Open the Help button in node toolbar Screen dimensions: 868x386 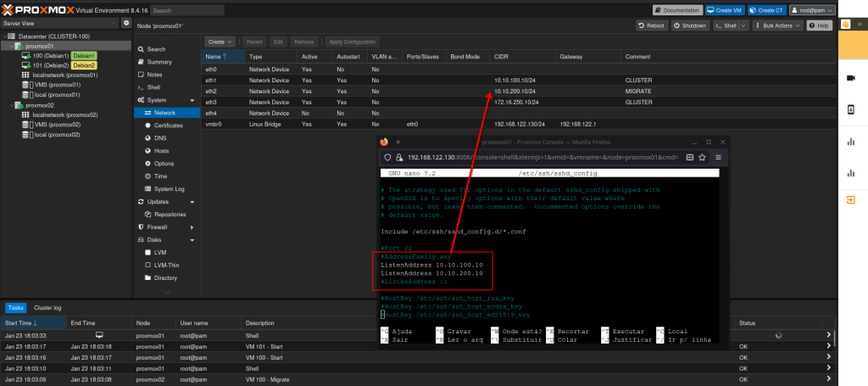click(x=819, y=26)
